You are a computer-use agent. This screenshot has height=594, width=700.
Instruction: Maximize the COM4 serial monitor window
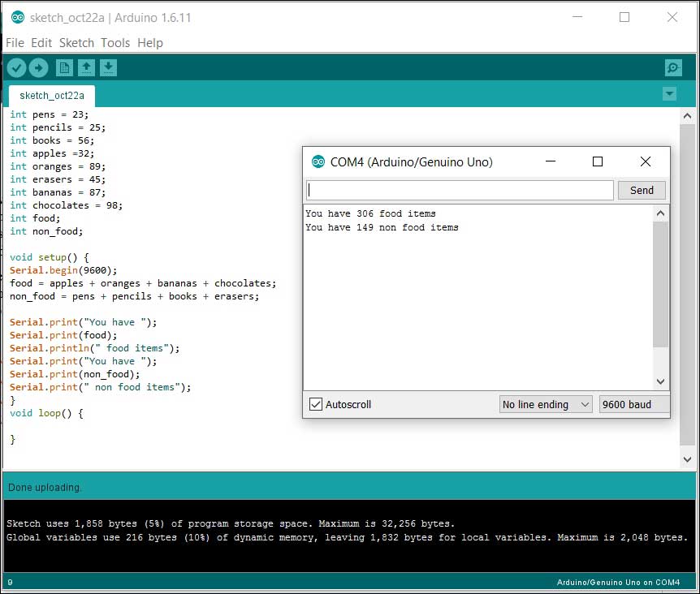pos(598,162)
